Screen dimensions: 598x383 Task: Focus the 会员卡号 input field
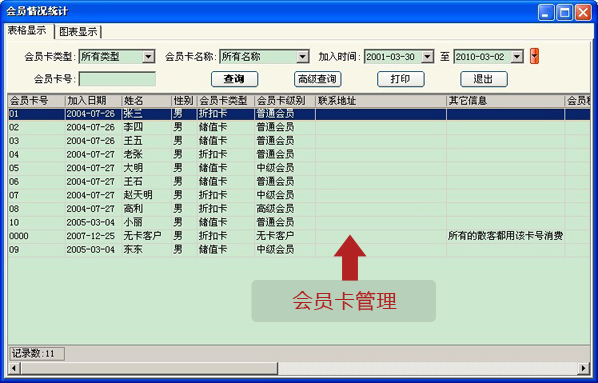click(117, 79)
